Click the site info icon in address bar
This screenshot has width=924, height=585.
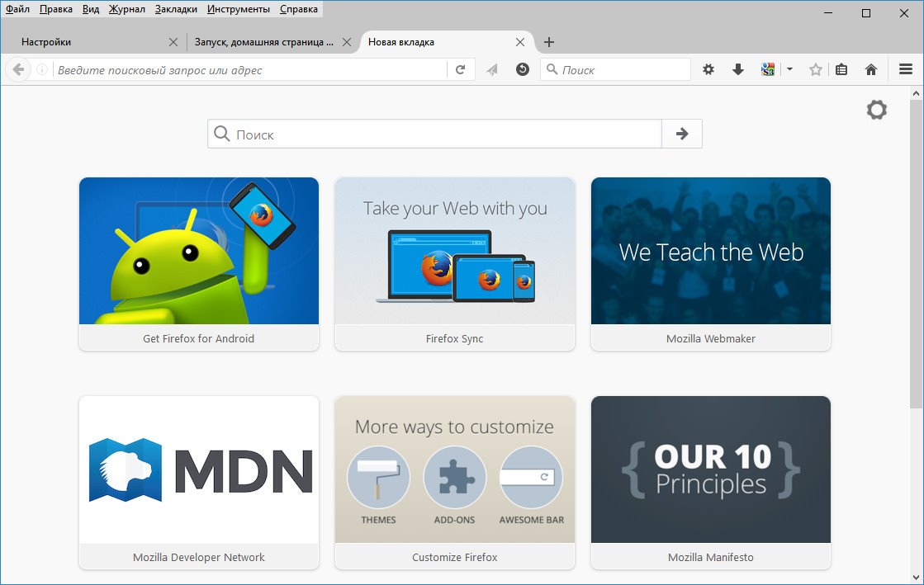pos(42,69)
